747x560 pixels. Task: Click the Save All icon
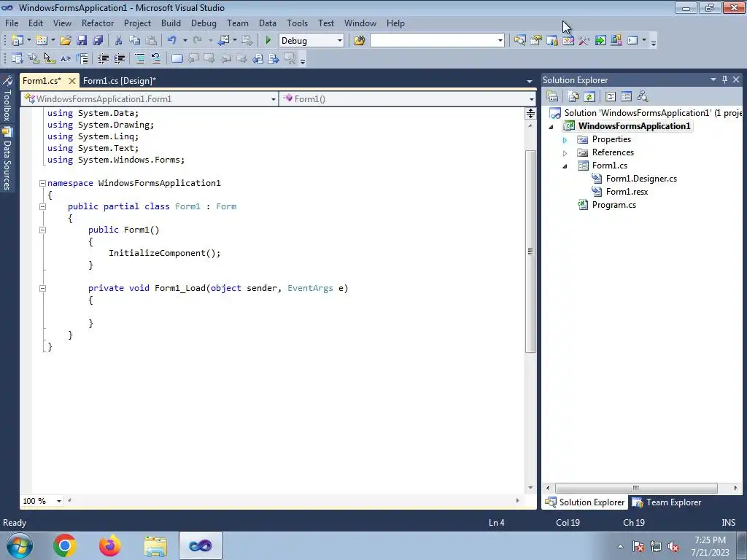pos(98,41)
